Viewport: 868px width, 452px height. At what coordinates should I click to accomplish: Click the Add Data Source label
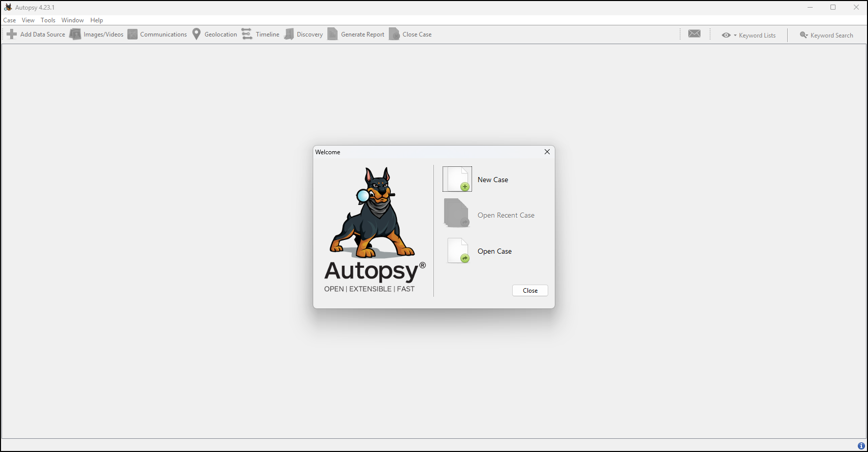click(43, 34)
